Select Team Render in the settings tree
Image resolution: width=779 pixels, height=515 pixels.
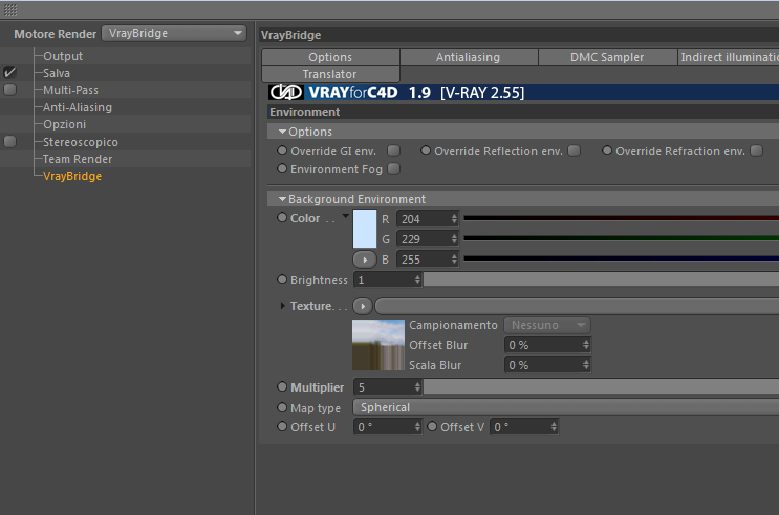[x=78, y=159]
